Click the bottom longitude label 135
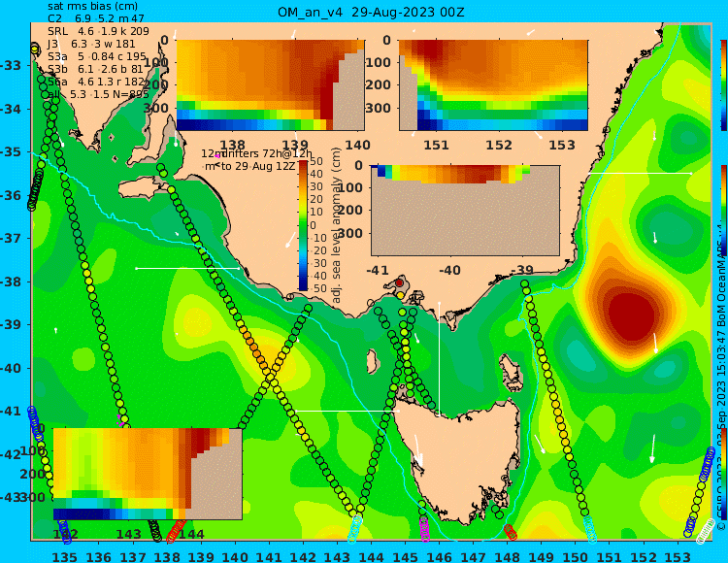 tap(64, 556)
